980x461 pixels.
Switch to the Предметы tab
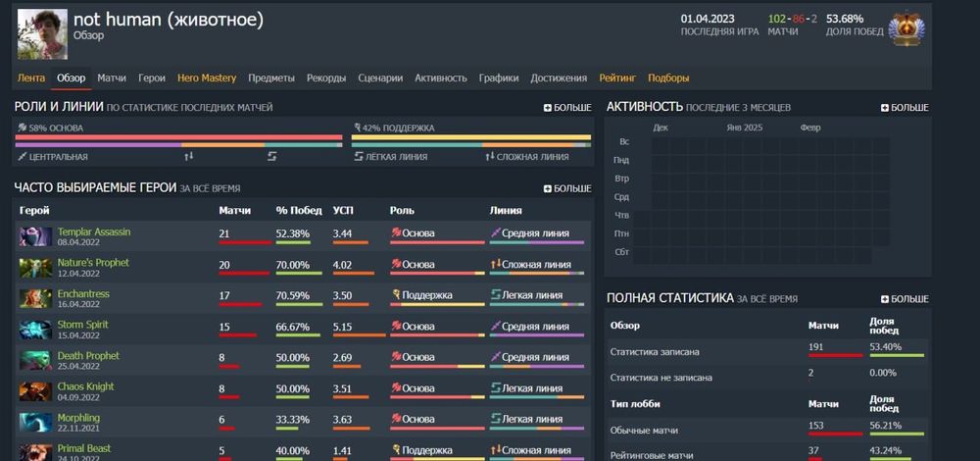[271, 78]
